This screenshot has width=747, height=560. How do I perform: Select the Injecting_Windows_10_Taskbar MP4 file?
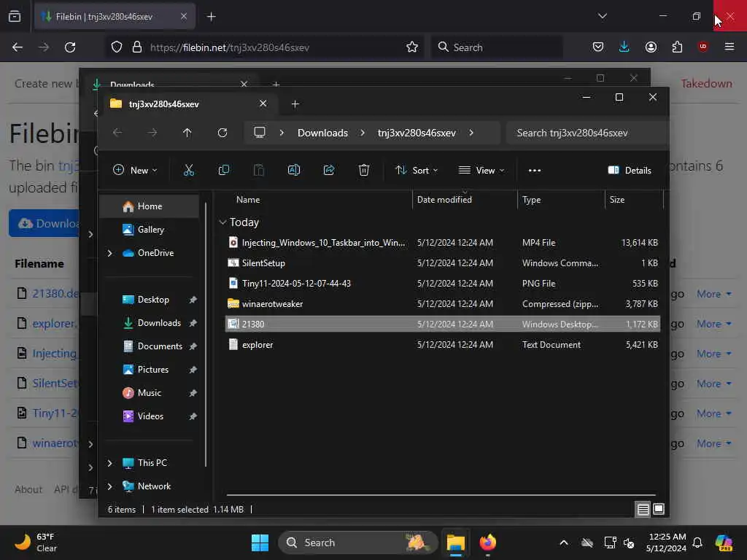click(443, 242)
